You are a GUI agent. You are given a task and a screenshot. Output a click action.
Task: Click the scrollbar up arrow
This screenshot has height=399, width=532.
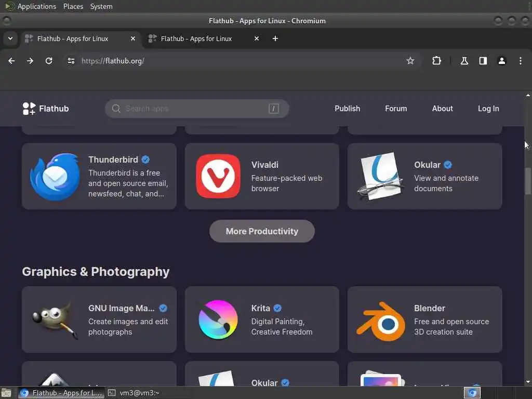tap(528, 96)
